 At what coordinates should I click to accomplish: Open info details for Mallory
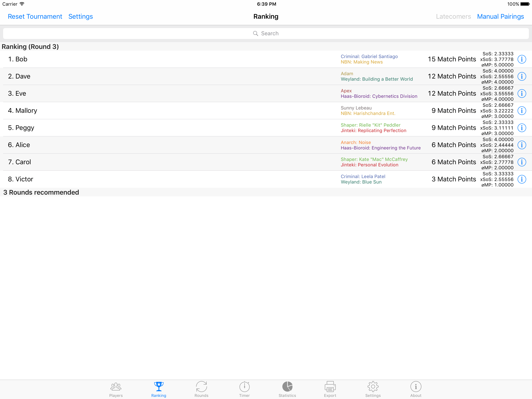tap(521, 111)
